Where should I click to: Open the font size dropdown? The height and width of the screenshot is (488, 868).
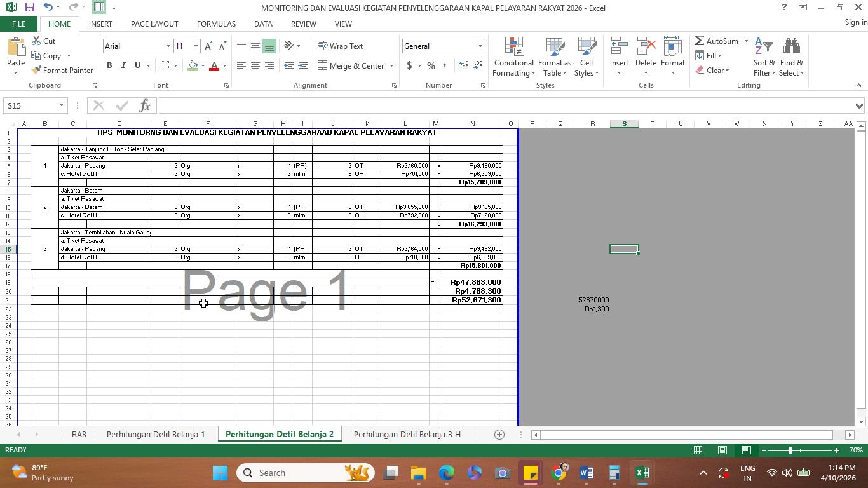[x=196, y=46]
